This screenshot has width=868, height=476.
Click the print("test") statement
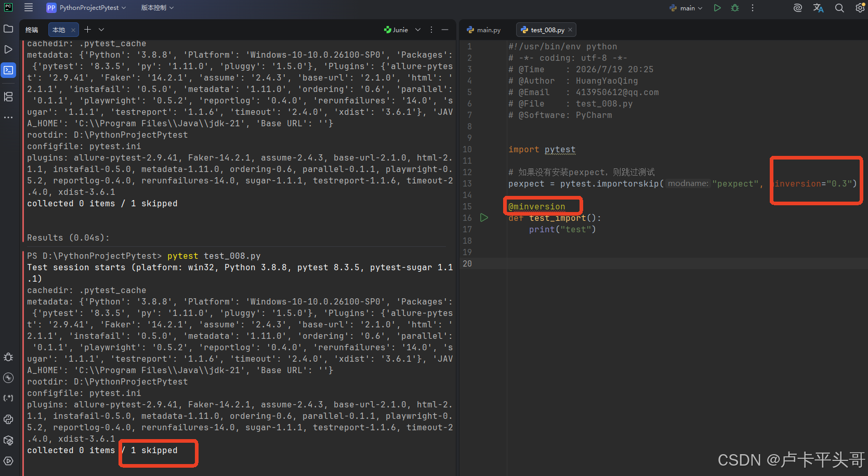click(562, 229)
